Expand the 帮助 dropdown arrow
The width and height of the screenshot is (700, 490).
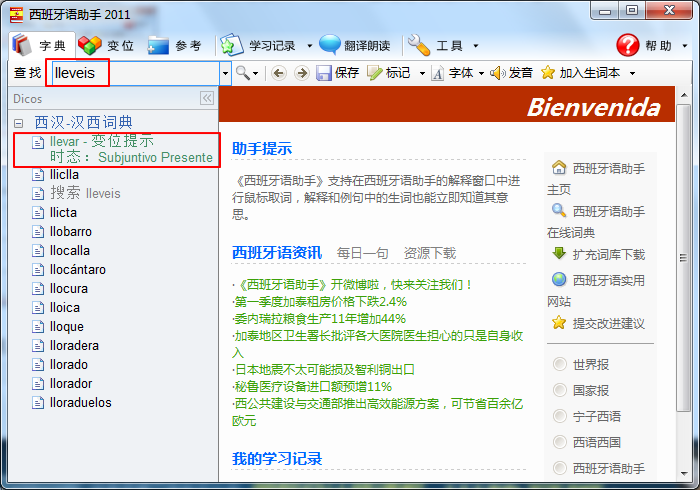(684, 46)
